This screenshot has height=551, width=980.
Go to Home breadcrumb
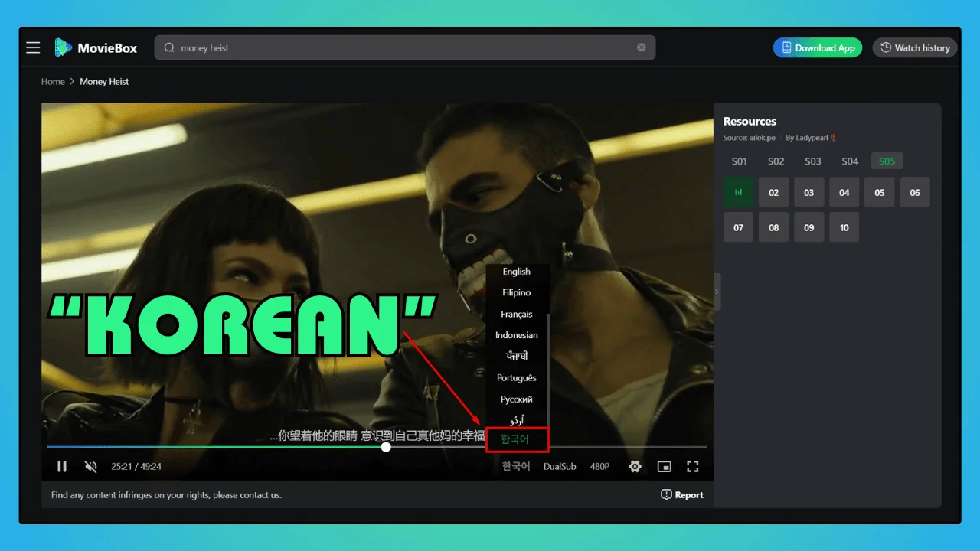pos(53,82)
